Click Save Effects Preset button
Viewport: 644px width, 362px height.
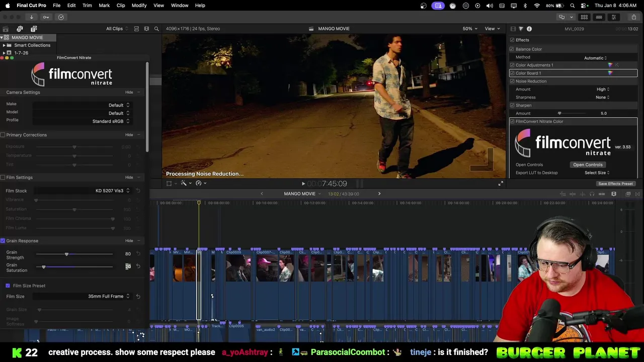pyautogui.click(x=615, y=184)
